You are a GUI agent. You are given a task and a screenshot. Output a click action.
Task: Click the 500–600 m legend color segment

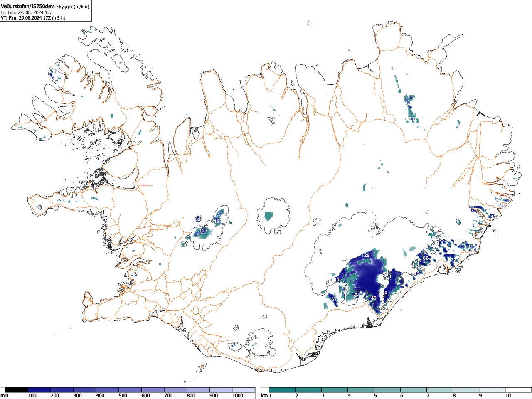(130, 390)
